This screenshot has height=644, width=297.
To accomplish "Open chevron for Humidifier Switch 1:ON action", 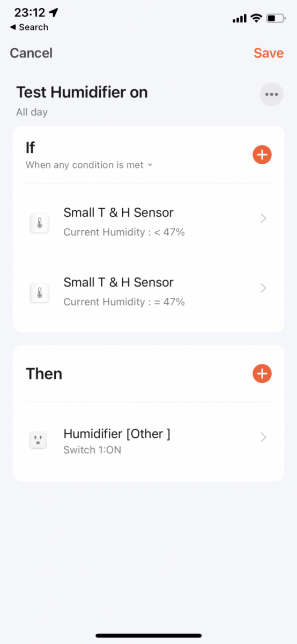I will (x=263, y=437).
